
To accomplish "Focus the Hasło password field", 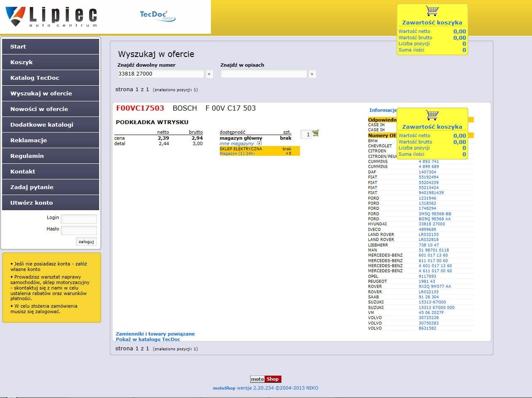I will 79,230.
